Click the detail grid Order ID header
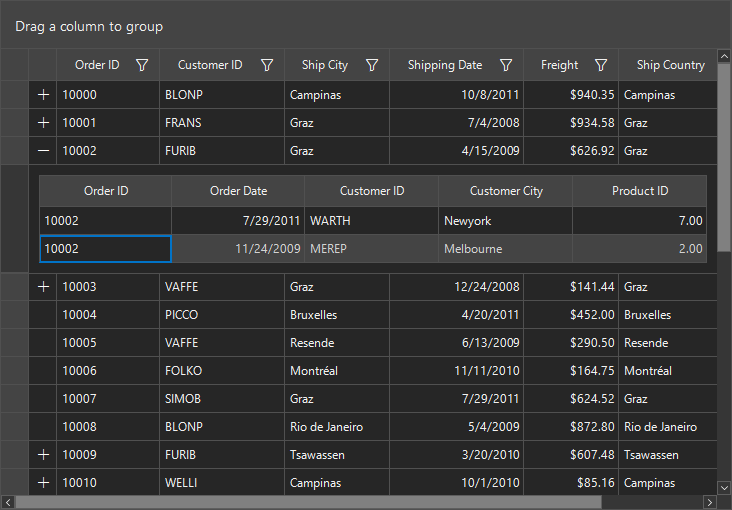Screen dimensions: 732x510 tap(106, 191)
